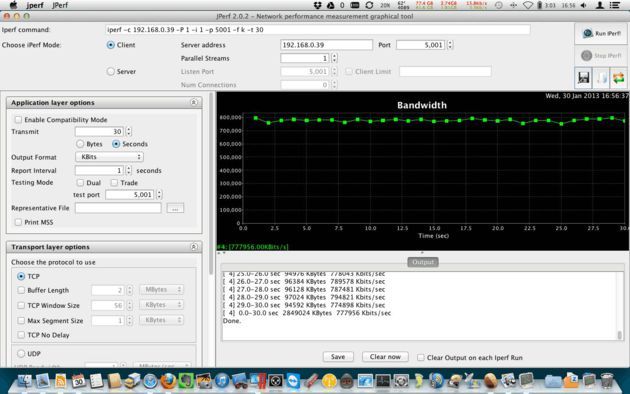The height and width of the screenshot is (394, 630).
Task: Adjust the Port stepper arrows
Action: click(450, 45)
